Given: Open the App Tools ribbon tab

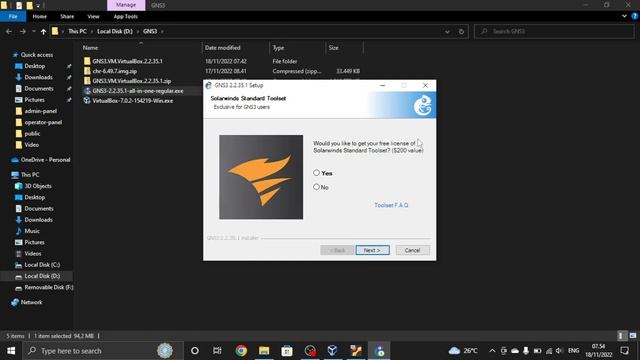Looking at the screenshot, I should tap(125, 16).
